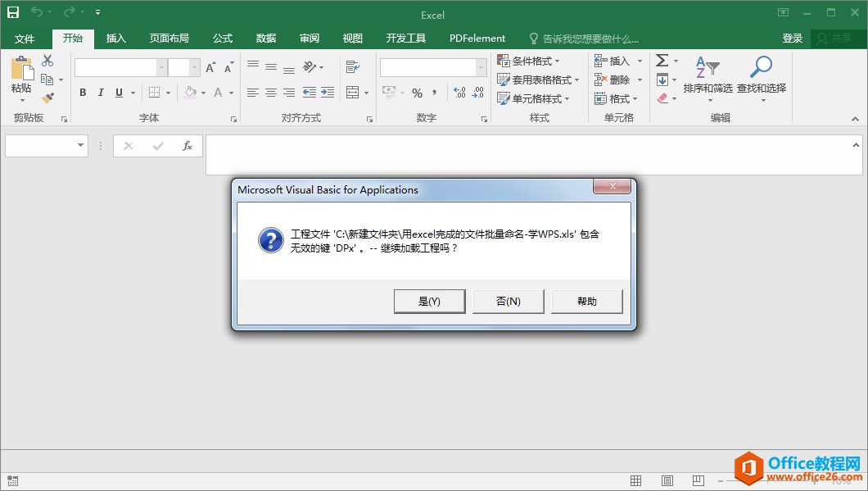
Task: Switch to the 页面布局 tab
Action: coord(169,39)
